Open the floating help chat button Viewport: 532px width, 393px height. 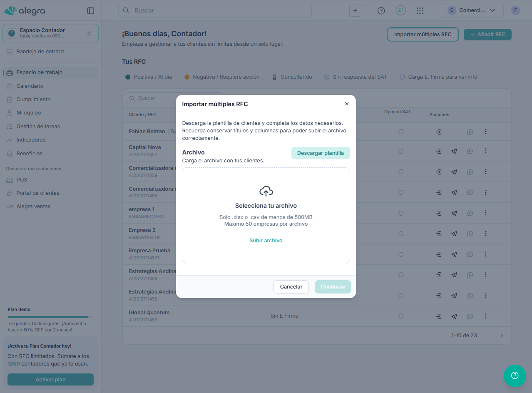tap(515, 376)
